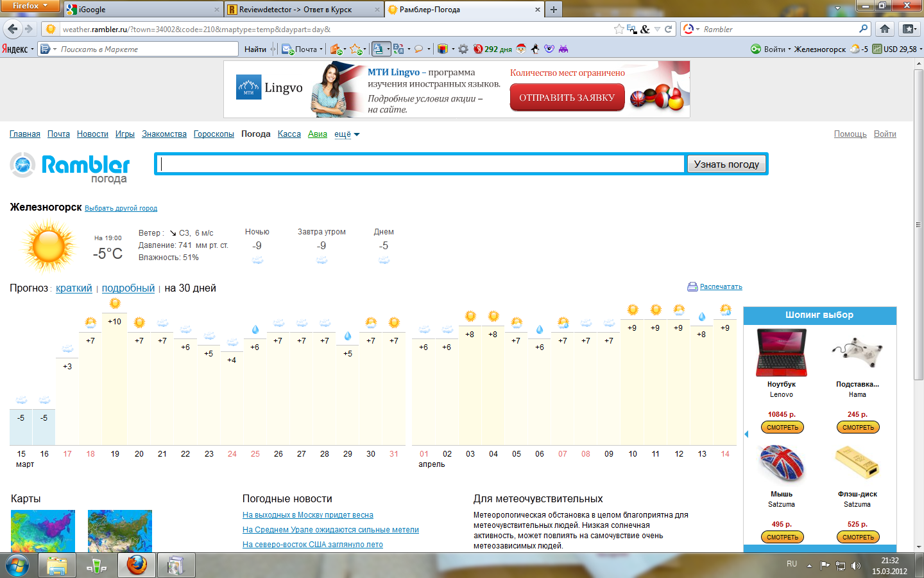Open the 'подробный' forecast link
924x578 pixels.
tap(128, 288)
